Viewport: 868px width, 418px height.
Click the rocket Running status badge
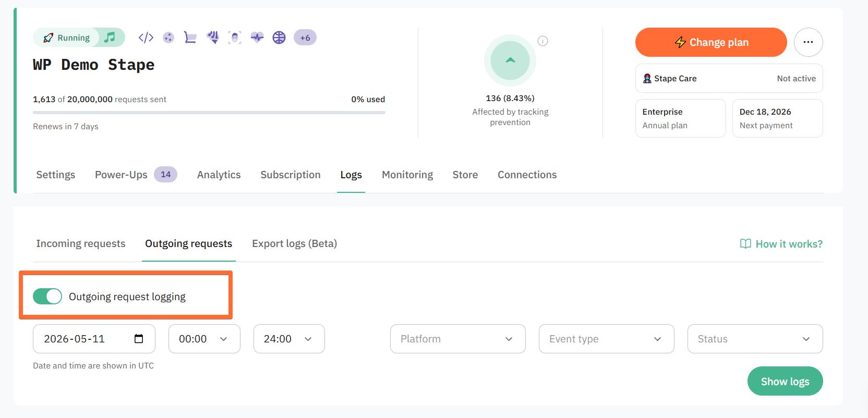tap(66, 38)
